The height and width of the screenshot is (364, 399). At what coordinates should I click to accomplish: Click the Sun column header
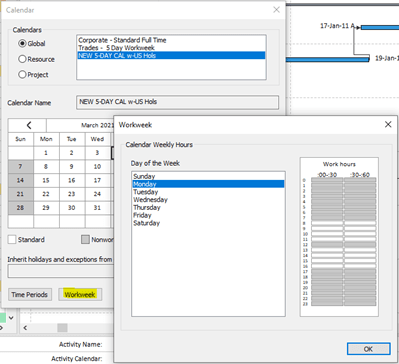coord(21,139)
